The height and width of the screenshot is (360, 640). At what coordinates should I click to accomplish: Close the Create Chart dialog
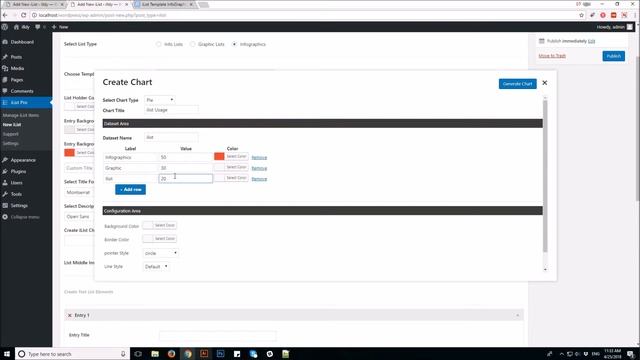click(x=544, y=83)
